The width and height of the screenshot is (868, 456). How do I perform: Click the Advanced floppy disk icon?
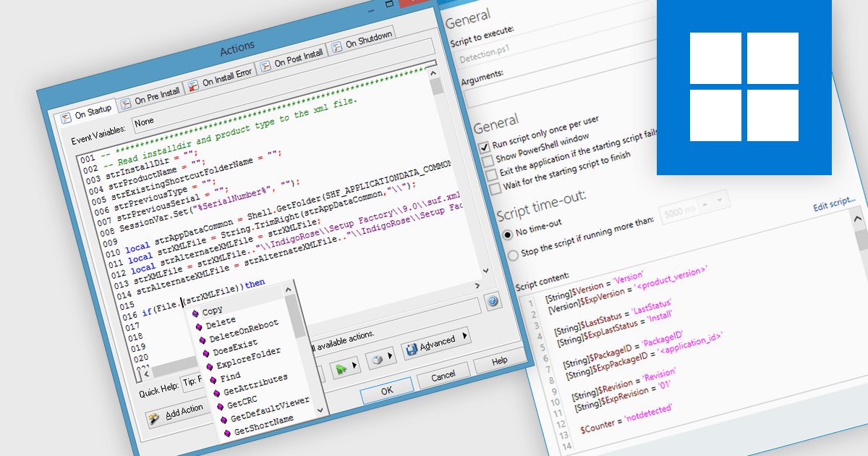tap(412, 350)
